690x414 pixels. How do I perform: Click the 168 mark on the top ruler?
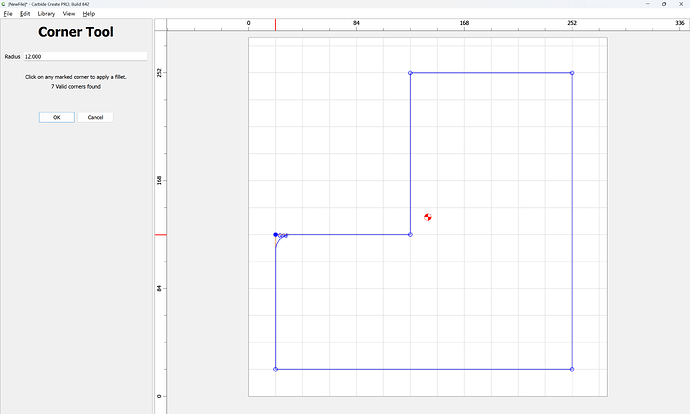pyautogui.click(x=464, y=23)
